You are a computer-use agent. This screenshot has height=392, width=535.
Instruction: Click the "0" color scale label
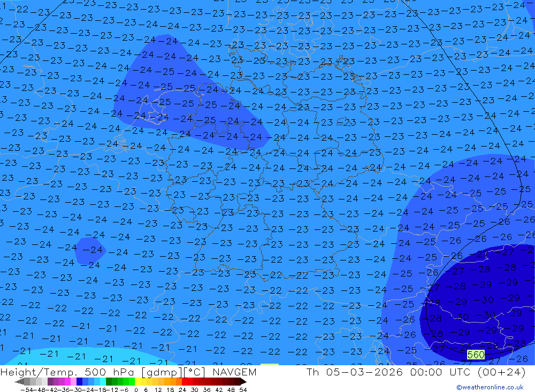[x=136, y=390]
